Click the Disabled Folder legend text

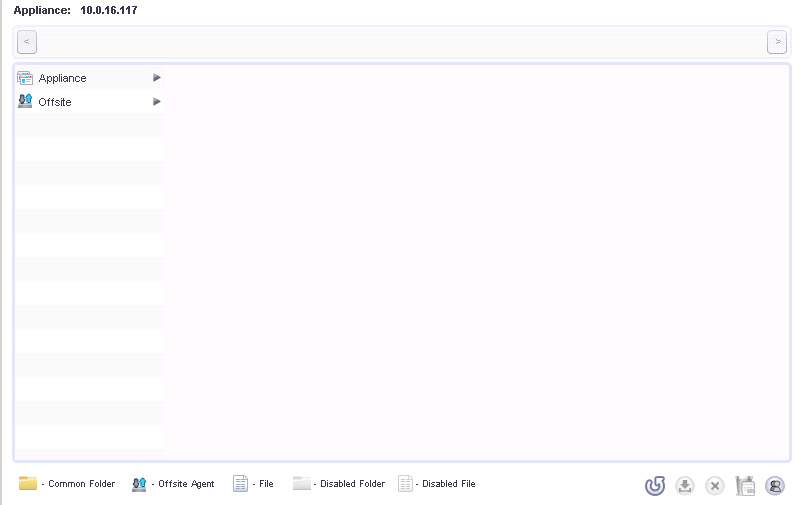pyautogui.click(x=352, y=484)
